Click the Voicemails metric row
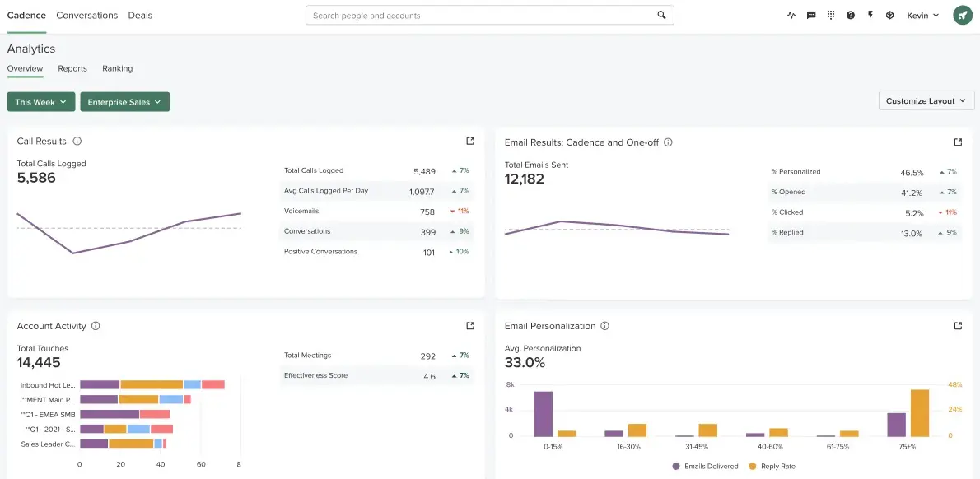The height and width of the screenshot is (479, 980). pyautogui.click(x=376, y=211)
